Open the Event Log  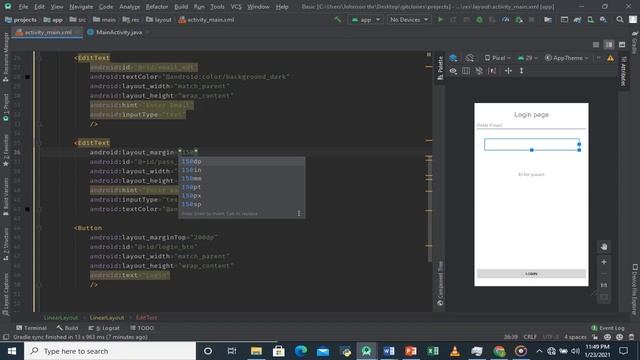608,328
